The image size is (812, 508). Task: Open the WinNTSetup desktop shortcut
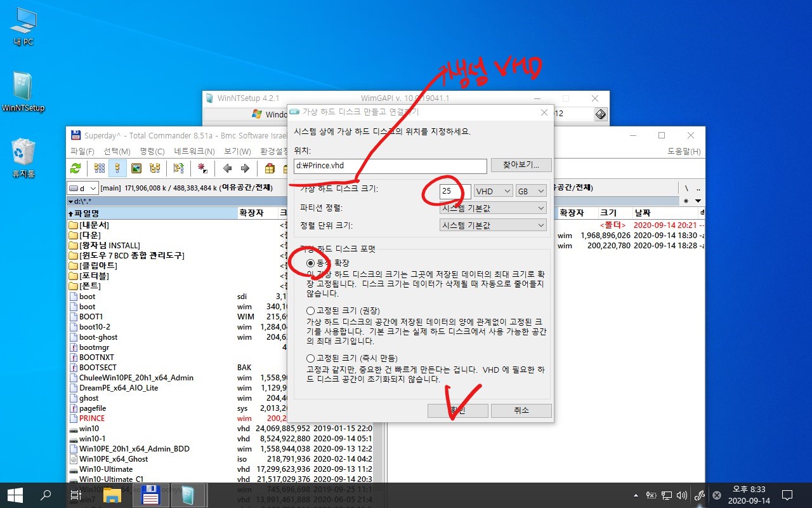(23, 92)
